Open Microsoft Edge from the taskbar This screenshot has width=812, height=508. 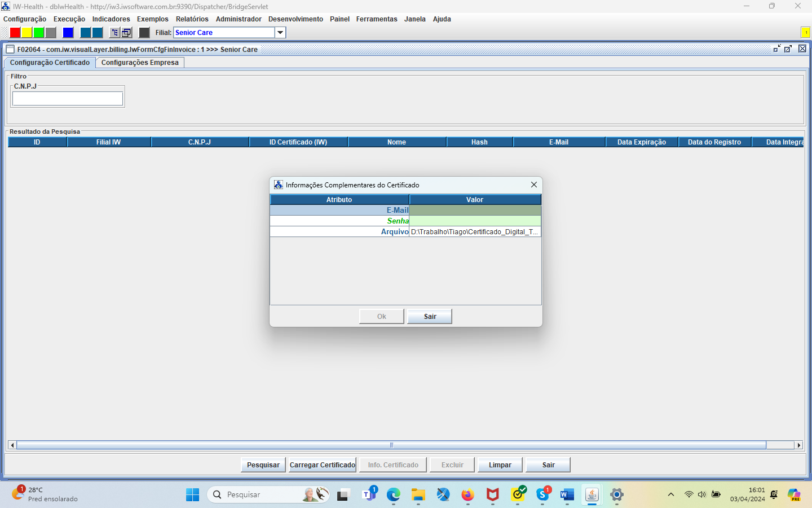393,495
